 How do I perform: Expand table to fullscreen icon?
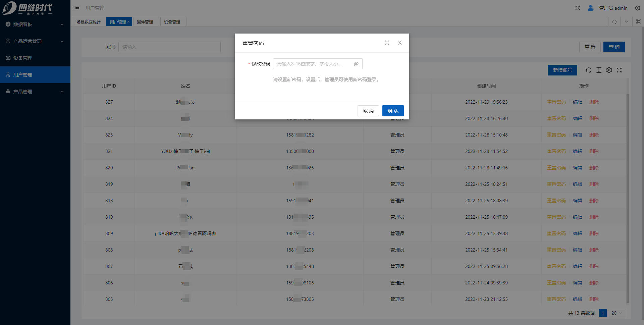(x=619, y=70)
